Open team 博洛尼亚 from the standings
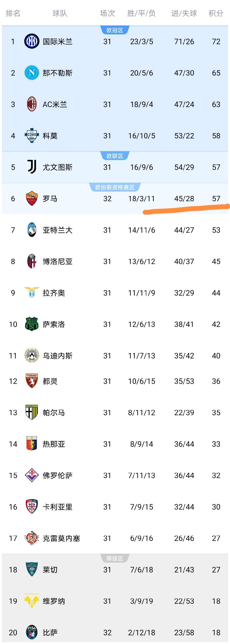The image size is (230, 644). pos(57,262)
